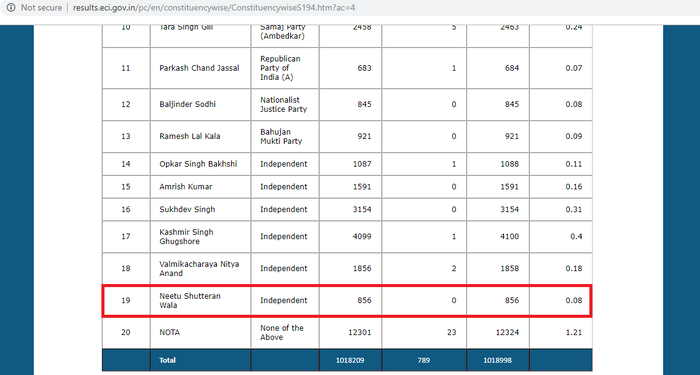Click the 1.21 vote percentage for NOTA
Viewport: 700px width, 375px height.
574,333
